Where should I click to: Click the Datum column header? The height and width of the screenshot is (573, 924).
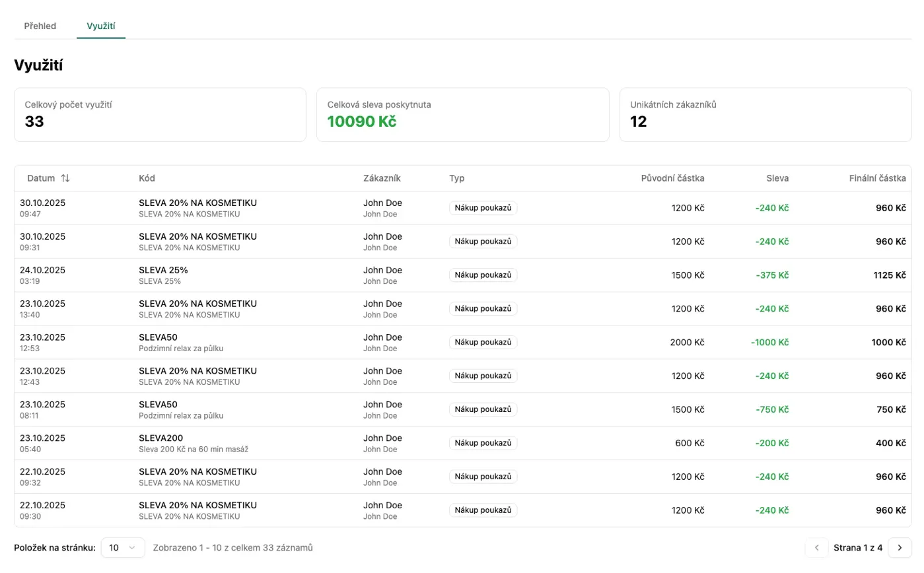[41, 178]
